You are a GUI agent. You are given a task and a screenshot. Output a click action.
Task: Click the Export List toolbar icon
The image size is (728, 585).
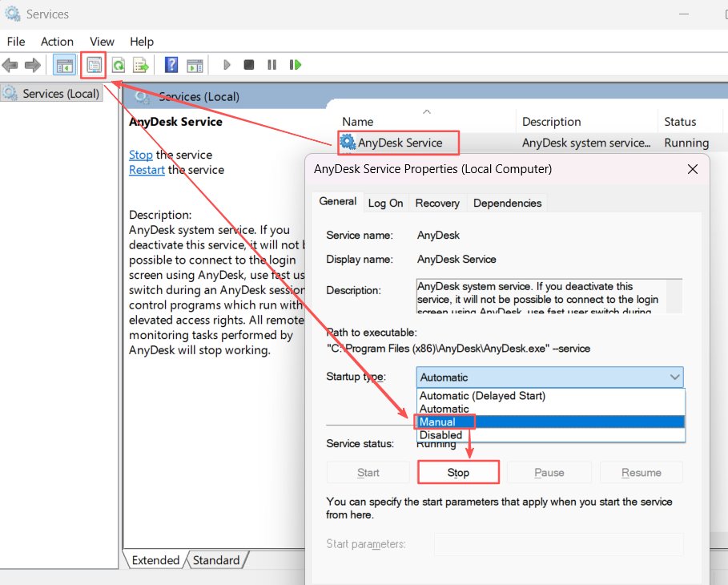pos(141,65)
